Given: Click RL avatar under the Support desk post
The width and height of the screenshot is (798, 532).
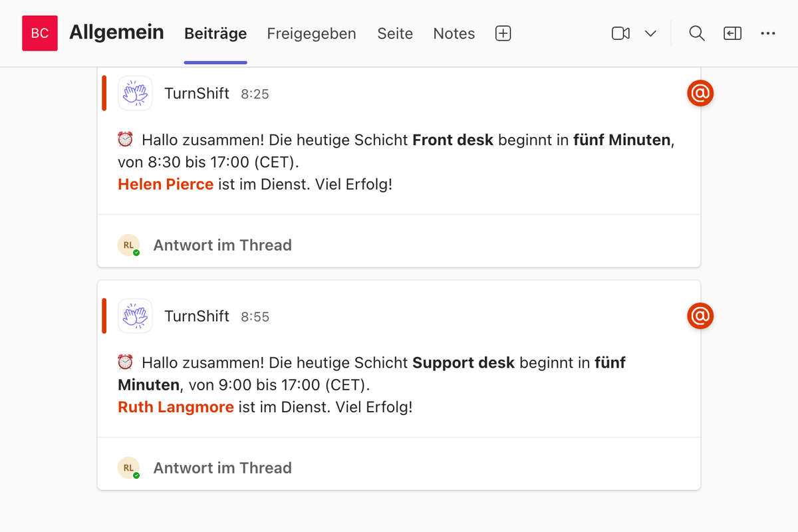Looking at the screenshot, I should coord(129,467).
